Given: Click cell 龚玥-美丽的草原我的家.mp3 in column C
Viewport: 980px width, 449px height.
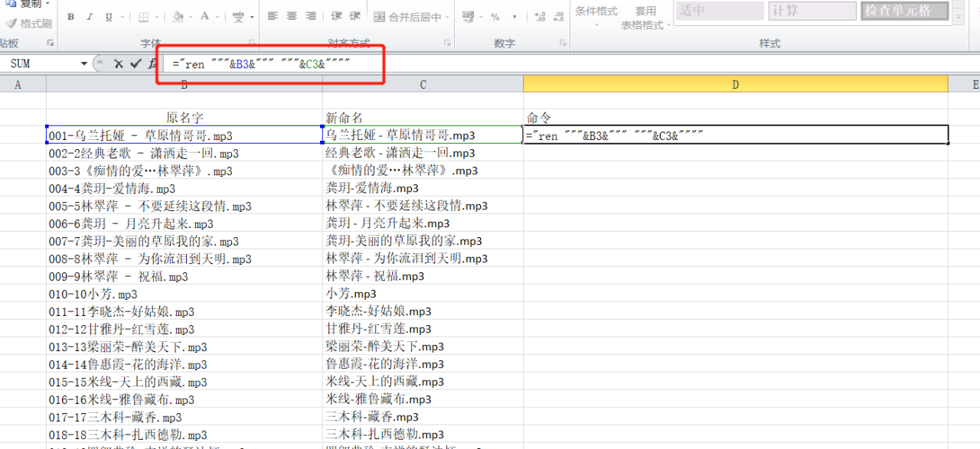Looking at the screenshot, I should [x=423, y=241].
